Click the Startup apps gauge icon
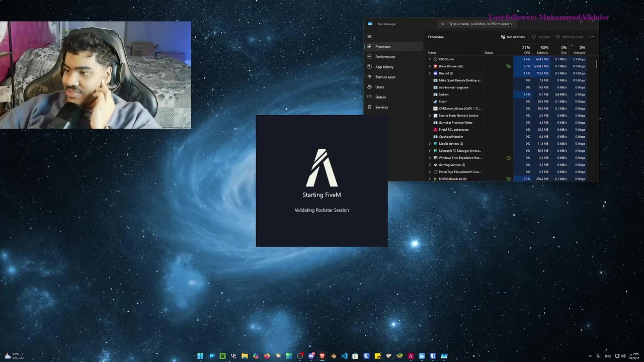The height and width of the screenshot is (362, 644). 369,77
